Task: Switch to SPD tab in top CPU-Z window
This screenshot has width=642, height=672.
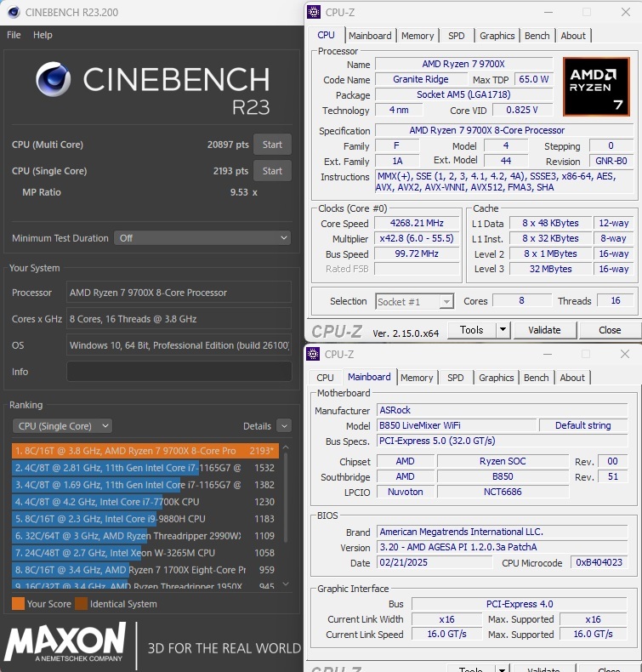Action: pos(456,36)
